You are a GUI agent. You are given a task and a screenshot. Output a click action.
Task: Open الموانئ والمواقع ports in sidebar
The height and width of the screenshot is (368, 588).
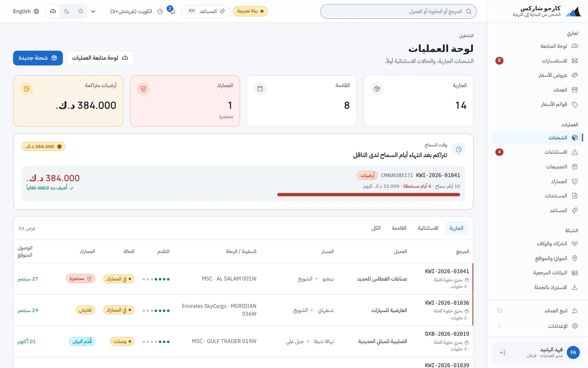(x=537, y=258)
